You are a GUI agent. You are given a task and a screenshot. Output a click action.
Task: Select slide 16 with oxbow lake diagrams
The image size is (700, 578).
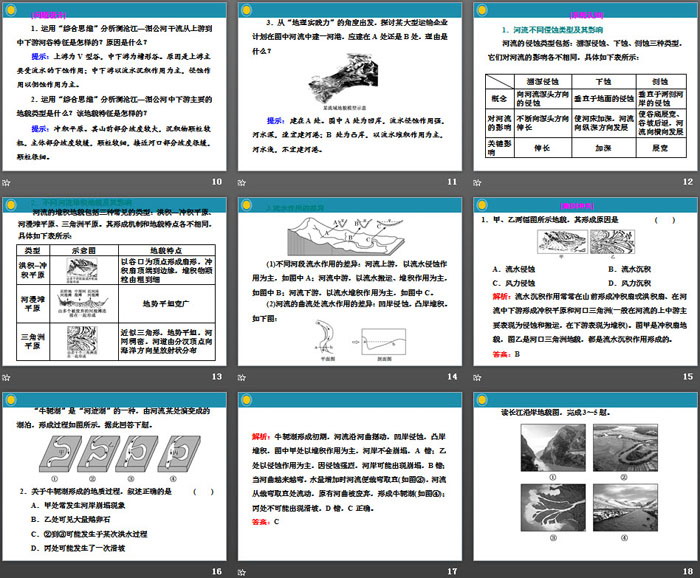[x=114, y=477]
